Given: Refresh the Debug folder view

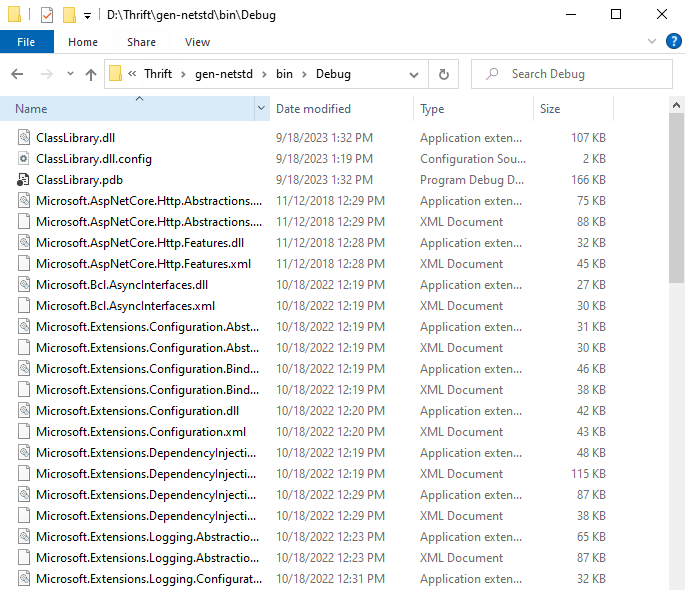Looking at the screenshot, I should point(444,74).
